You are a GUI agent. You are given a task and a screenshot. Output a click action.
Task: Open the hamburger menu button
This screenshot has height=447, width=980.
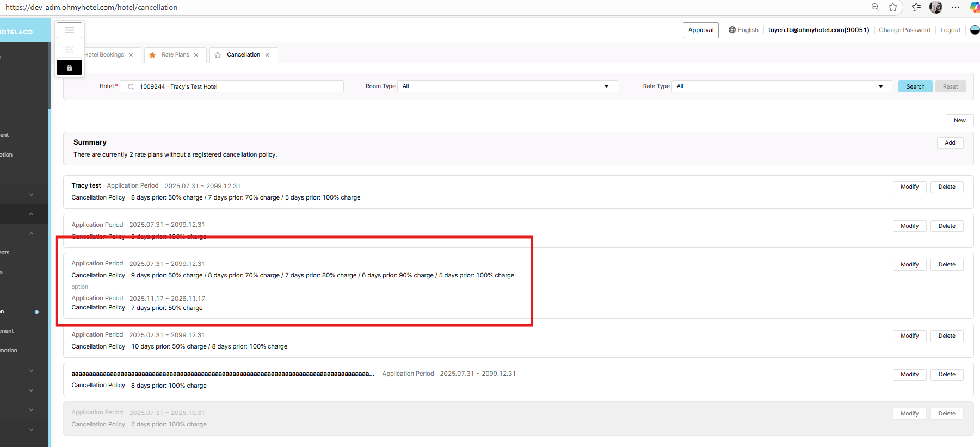click(x=69, y=30)
